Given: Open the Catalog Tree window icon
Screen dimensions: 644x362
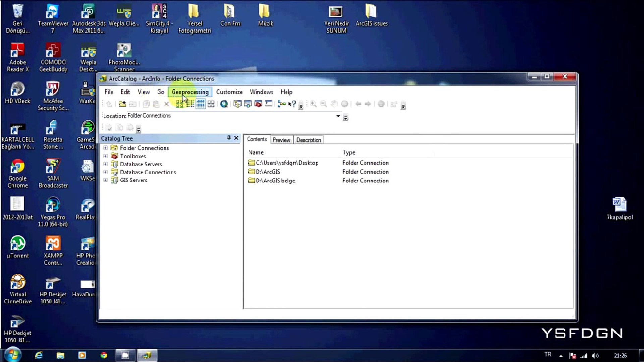Looking at the screenshot, I should pyautogui.click(x=237, y=104).
